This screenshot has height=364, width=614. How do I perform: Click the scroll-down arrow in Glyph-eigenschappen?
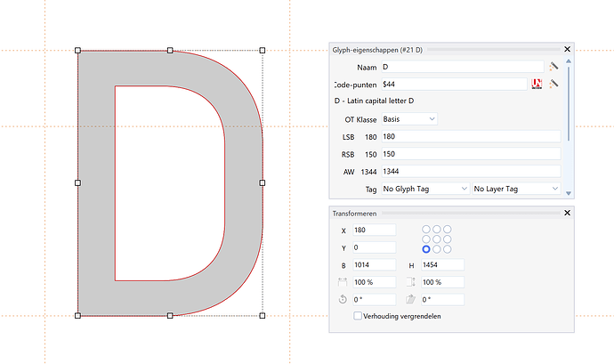569,193
